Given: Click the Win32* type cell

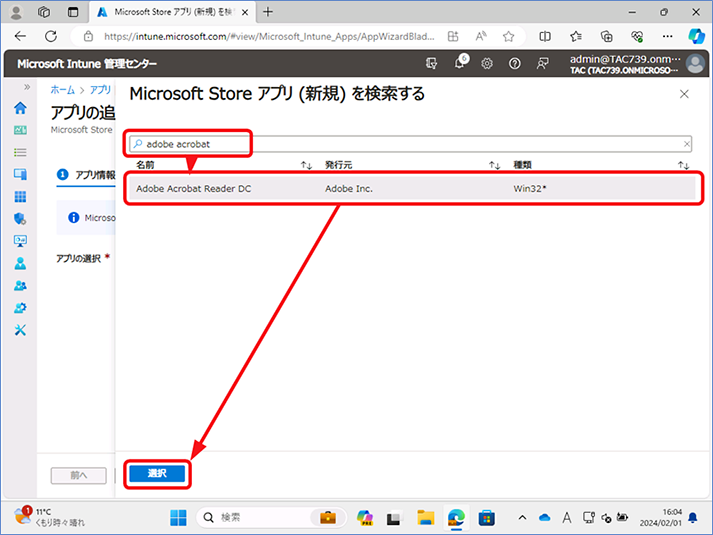Looking at the screenshot, I should click(530, 189).
